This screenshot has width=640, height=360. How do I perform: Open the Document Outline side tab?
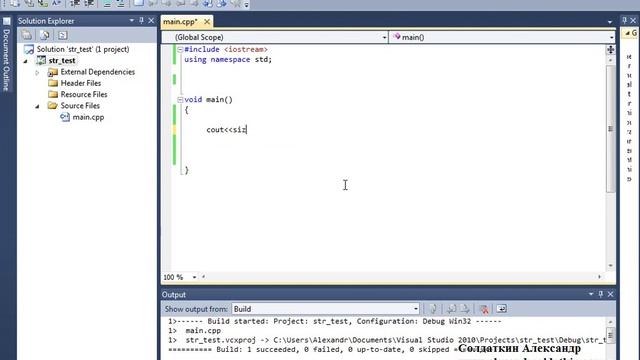pos(6,55)
